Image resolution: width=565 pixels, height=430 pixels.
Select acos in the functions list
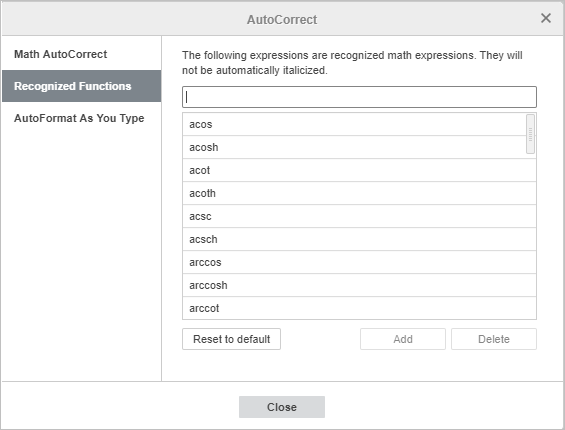pos(355,124)
